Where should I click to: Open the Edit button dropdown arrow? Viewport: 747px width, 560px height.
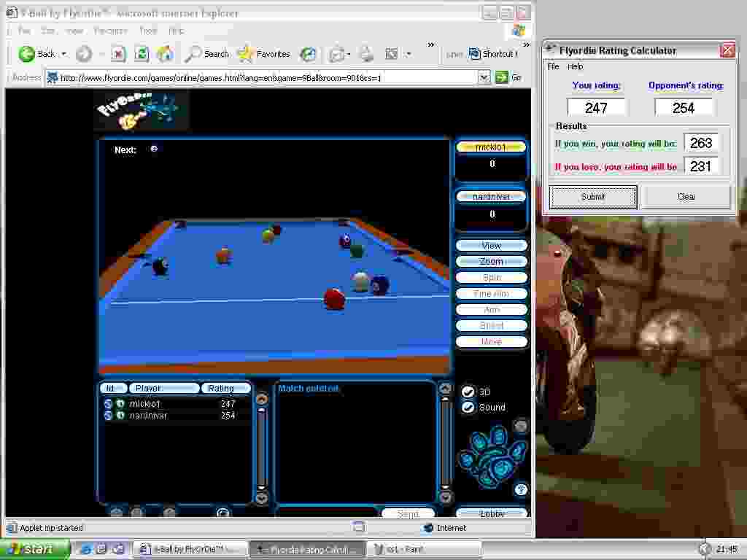click(408, 54)
